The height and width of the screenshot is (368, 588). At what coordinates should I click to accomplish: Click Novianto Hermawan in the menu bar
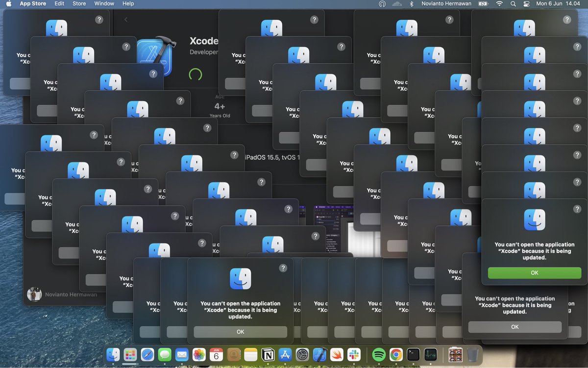click(x=446, y=3)
